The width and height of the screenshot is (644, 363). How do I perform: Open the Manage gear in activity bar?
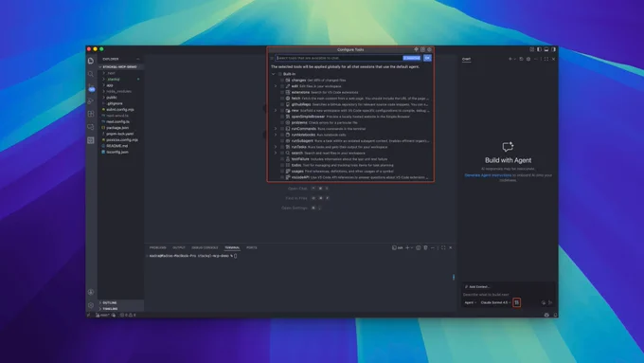pos(91,305)
